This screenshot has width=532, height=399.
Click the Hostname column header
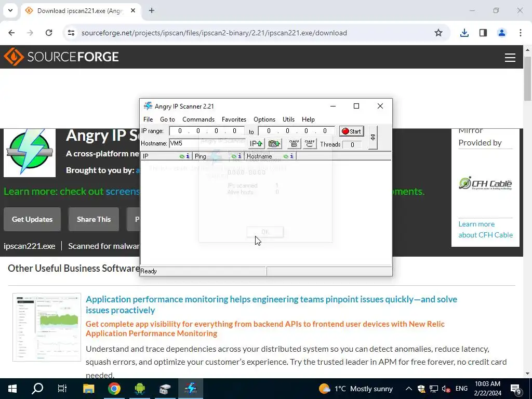point(270,156)
